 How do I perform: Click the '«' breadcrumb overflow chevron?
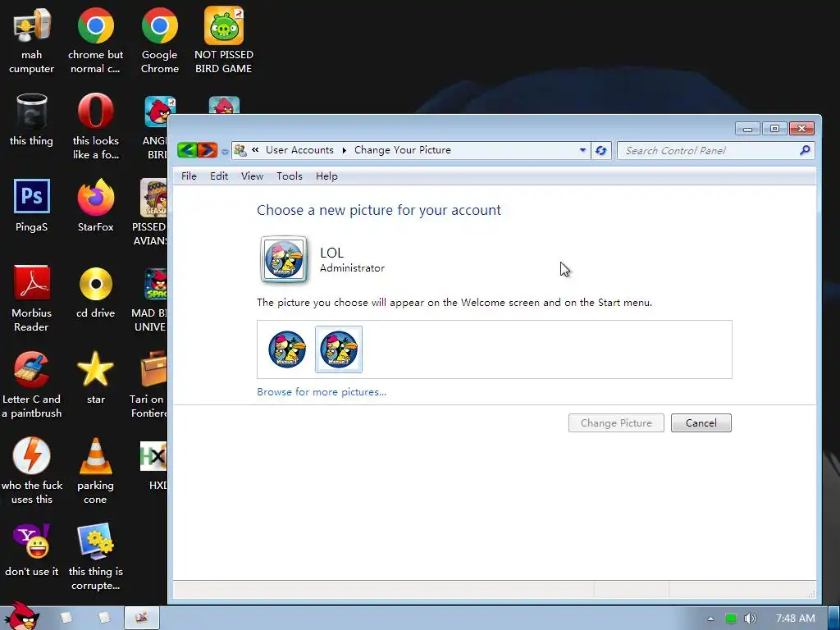[256, 150]
